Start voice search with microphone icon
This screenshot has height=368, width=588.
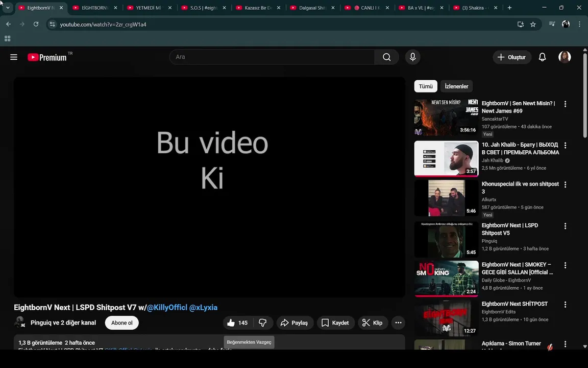pyautogui.click(x=412, y=57)
